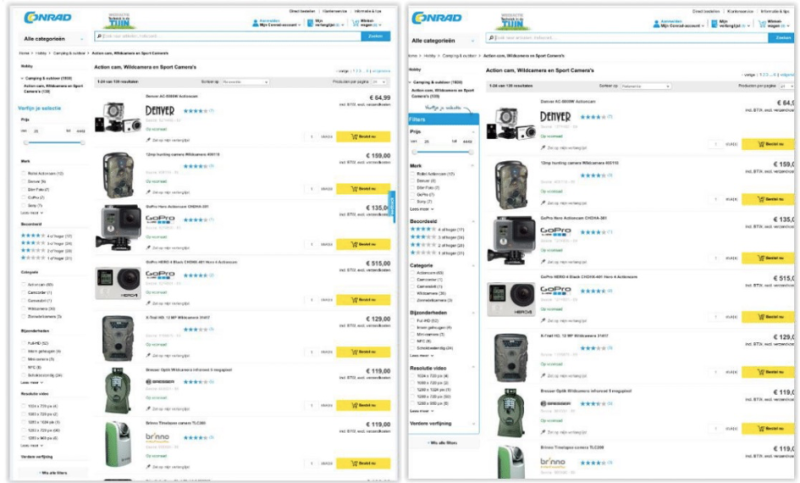Click star rating of €129 wildcamera, left page

[195, 329]
